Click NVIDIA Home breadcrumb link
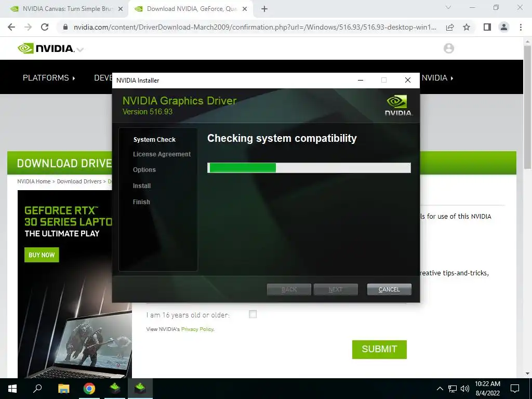This screenshot has width=532, height=399. pyautogui.click(x=34, y=181)
